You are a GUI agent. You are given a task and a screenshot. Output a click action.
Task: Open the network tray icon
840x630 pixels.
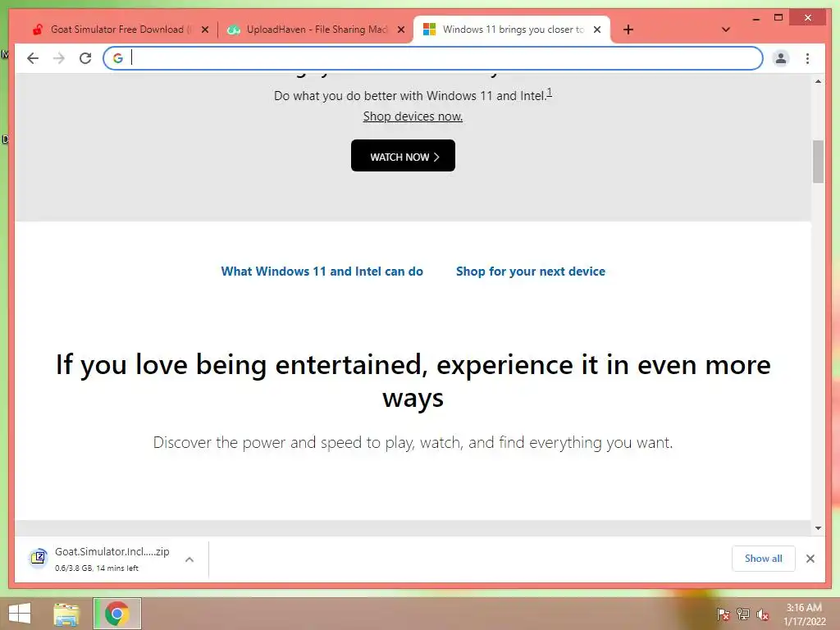tap(743, 614)
